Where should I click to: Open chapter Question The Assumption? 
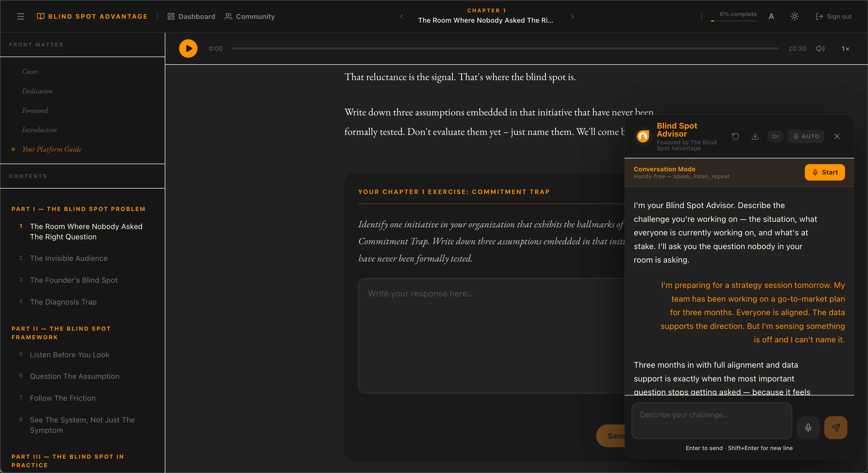click(74, 376)
